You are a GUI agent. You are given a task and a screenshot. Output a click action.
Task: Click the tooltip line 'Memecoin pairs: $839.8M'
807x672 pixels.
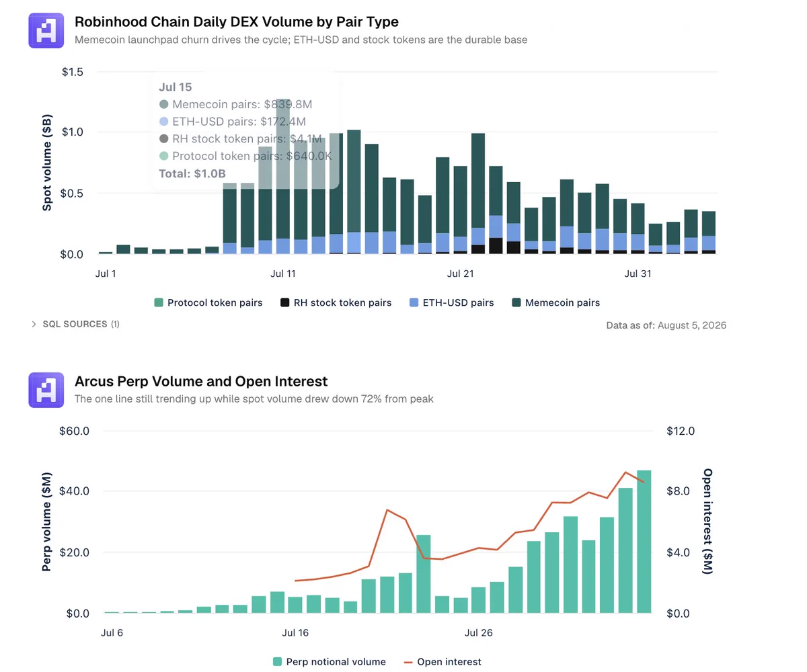point(235,104)
